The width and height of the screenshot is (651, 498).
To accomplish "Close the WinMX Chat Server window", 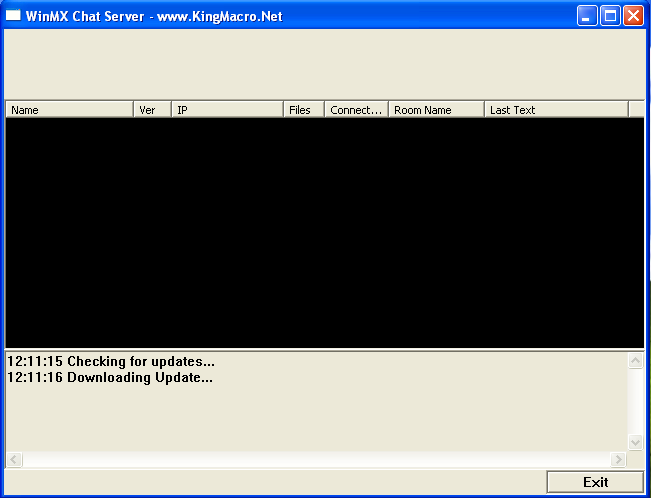I will pyautogui.click(x=634, y=16).
